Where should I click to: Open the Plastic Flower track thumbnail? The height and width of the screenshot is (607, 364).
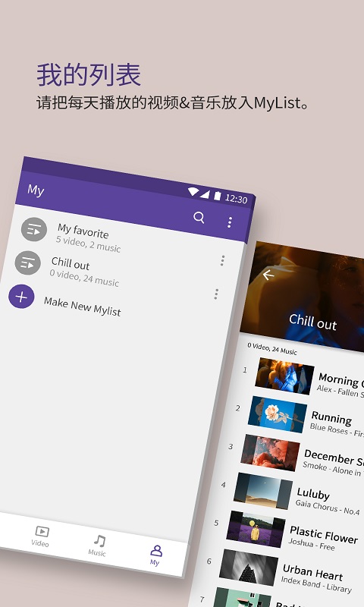[x=256, y=529]
